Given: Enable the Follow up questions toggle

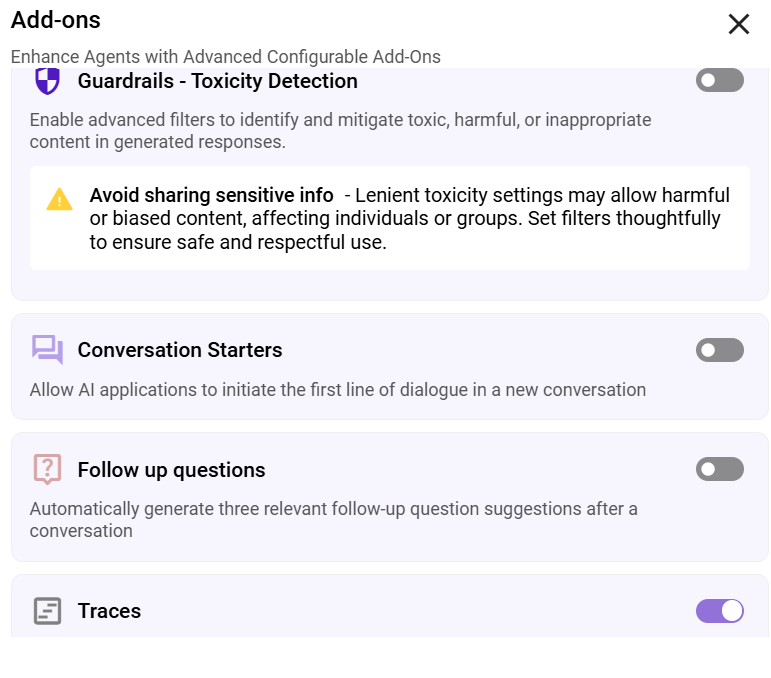Looking at the screenshot, I should click(x=719, y=469).
